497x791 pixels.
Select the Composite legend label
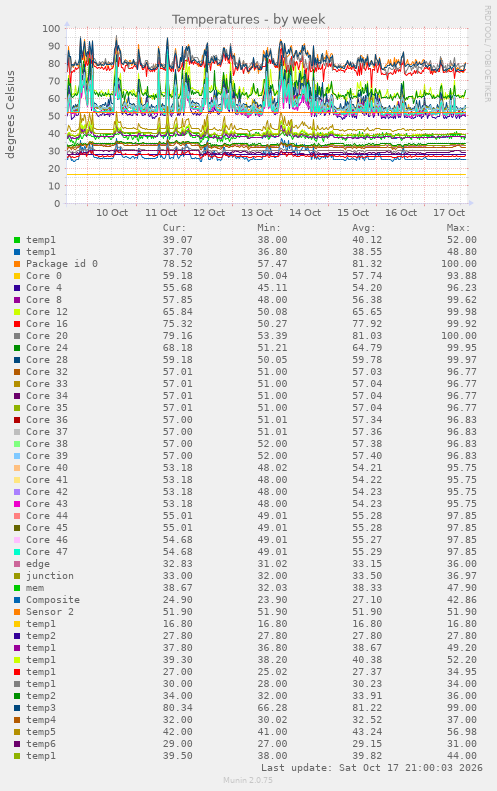coord(53,600)
